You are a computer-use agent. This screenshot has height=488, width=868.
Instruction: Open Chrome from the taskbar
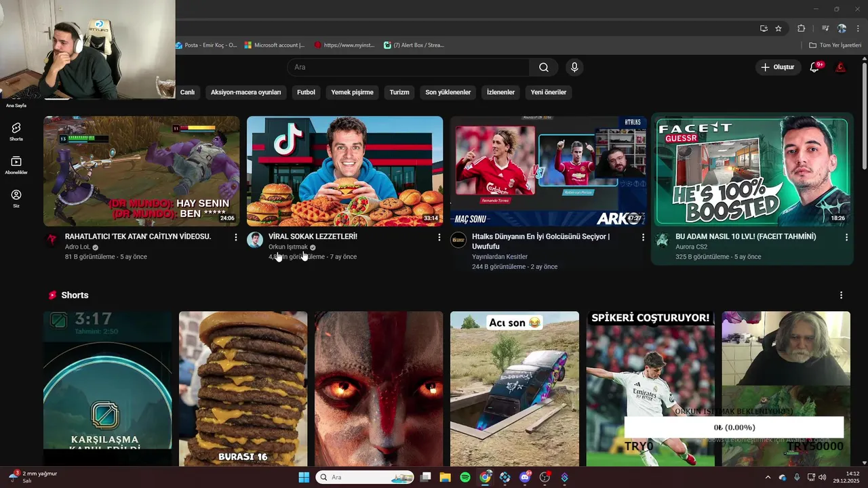486,477
